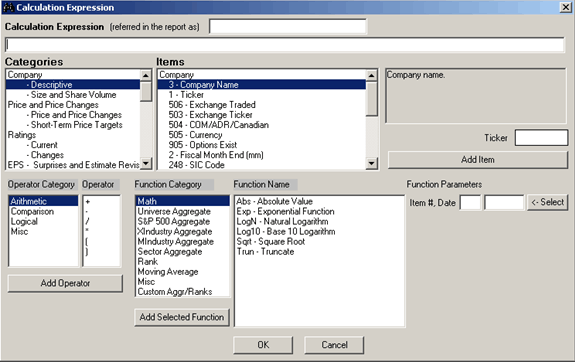Viewport: 575px width, 362px height.
Task: Select Abs - Absolute Value function
Action: (275, 201)
